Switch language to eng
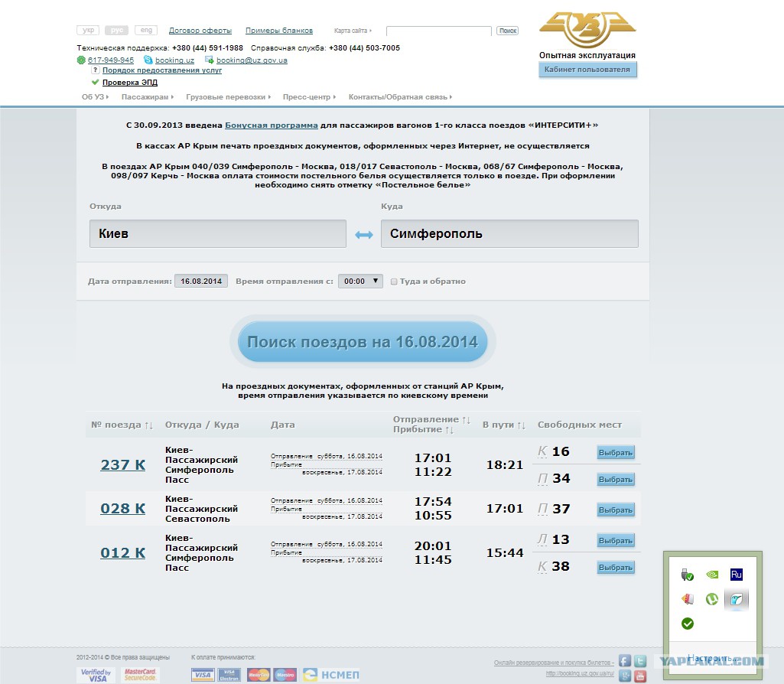This screenshot has width=784, height=684. 146,31
